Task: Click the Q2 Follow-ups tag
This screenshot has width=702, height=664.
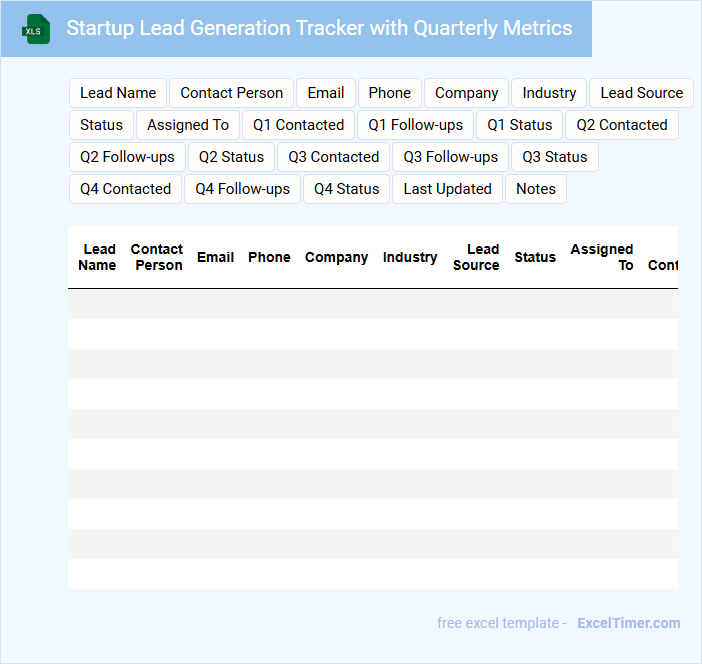Action: click(x=127, y=157)
